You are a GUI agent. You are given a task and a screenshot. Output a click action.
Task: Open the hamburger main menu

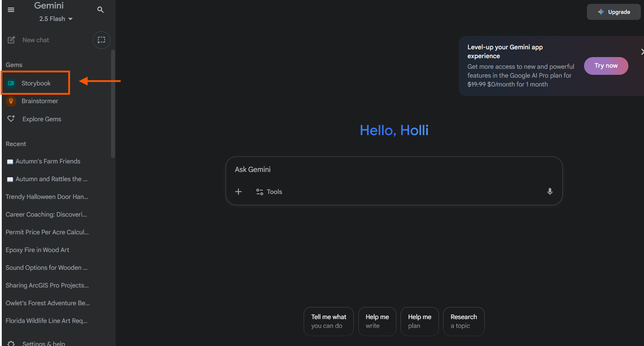click(x=11, y=10)
